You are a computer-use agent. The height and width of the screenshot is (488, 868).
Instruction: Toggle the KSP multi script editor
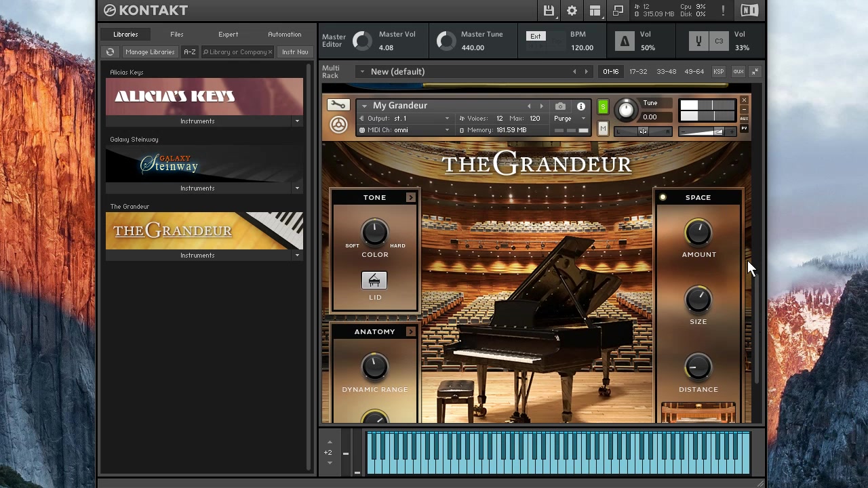[718, 71]
